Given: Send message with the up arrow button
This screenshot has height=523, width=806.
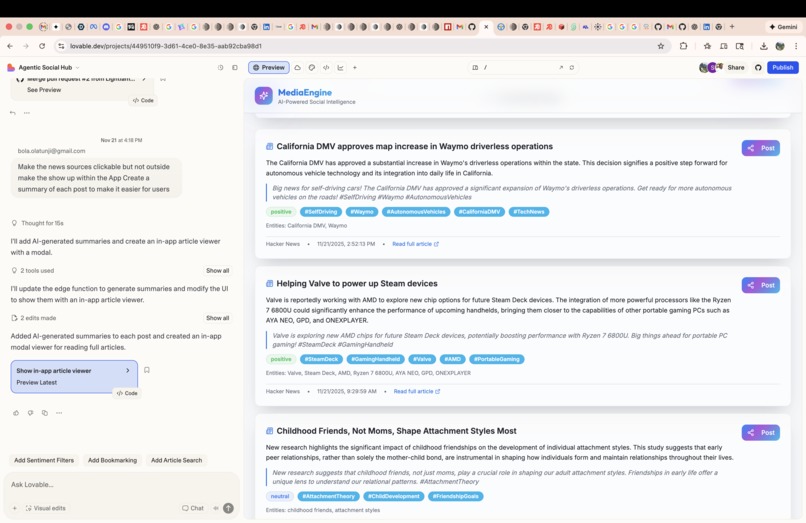Looking at the screenshot, I should (x=229, y=508).
